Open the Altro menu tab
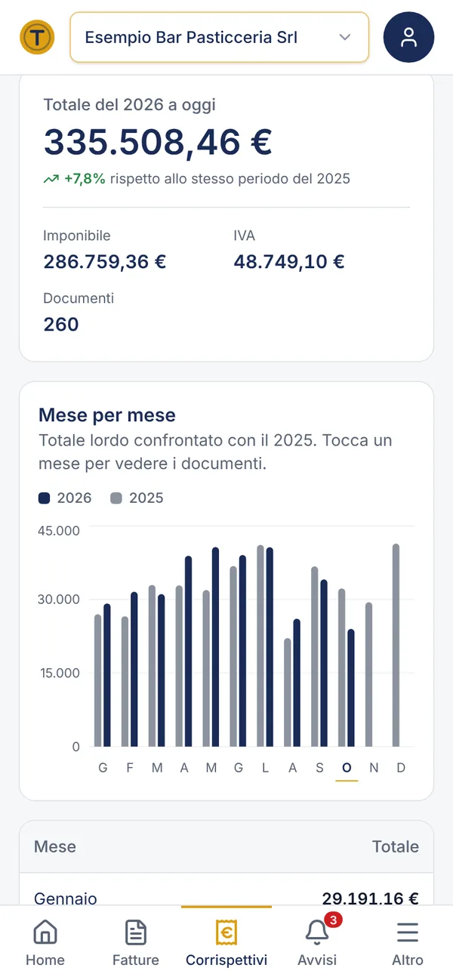The image size is (453, 980). pyautogui.click(x=408, y=943)
